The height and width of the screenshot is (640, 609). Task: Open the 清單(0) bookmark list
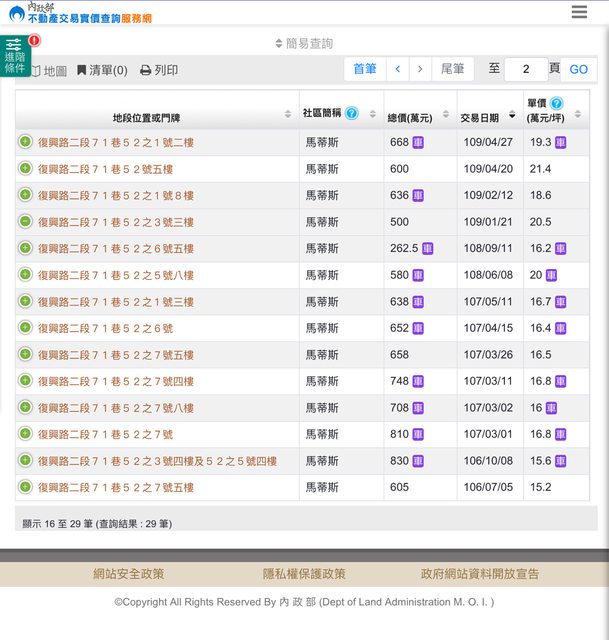tap(102, 71)
